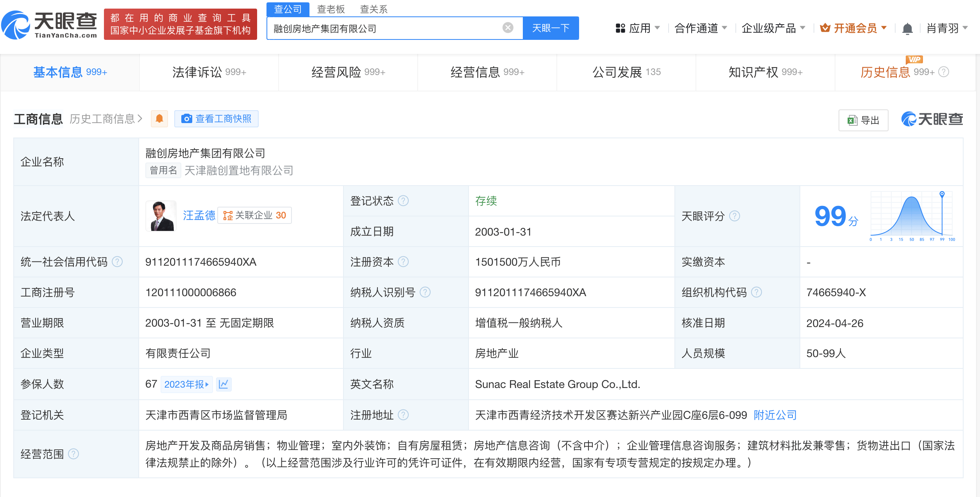Open help icon next to 组织机构代码
Viewport: 980px width, 497px height.
click(x=756, y=292)
